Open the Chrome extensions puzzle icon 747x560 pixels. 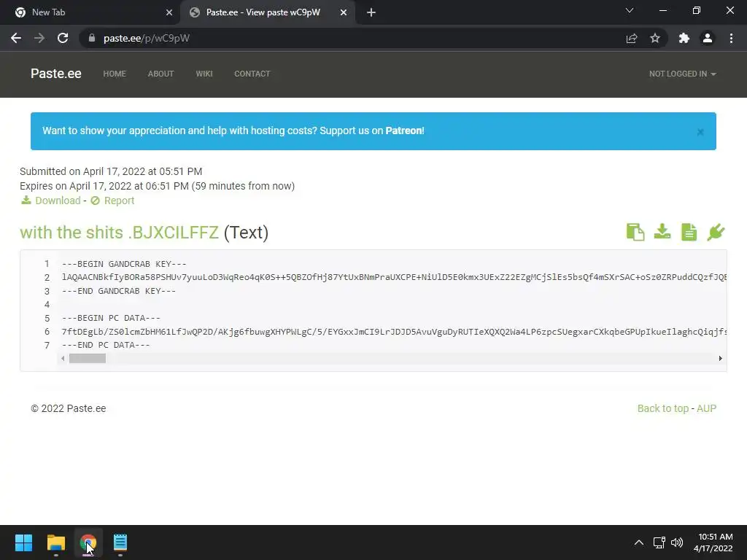click(684, 38)
